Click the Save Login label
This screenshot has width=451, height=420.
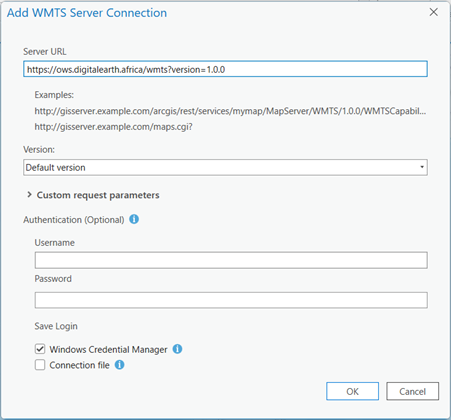click(56, 326)
